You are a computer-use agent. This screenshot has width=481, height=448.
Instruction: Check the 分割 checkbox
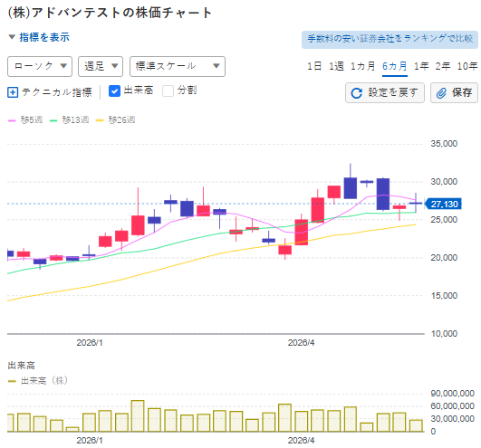(168, 91)
